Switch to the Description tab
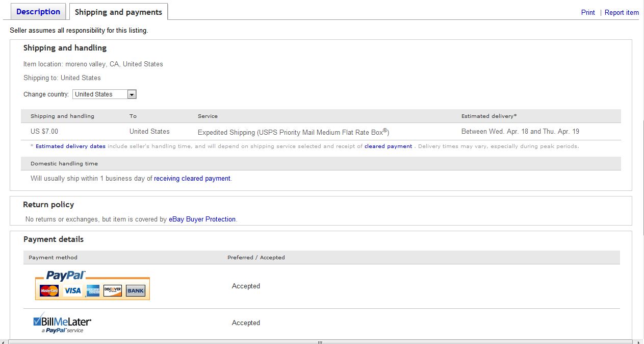 tap(38, 11)
